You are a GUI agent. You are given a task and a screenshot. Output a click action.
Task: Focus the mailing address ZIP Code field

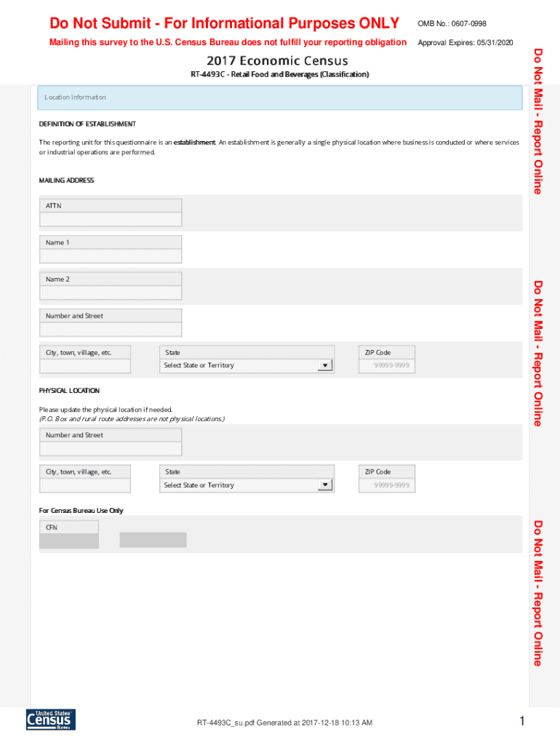click(x=387, y=366)
